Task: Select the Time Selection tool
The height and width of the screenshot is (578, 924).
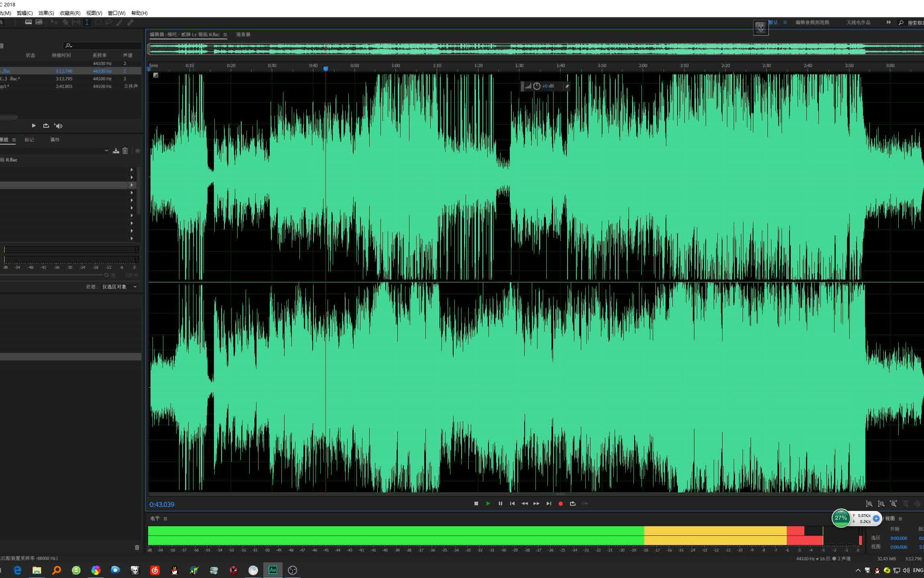Action: point(87,22)
